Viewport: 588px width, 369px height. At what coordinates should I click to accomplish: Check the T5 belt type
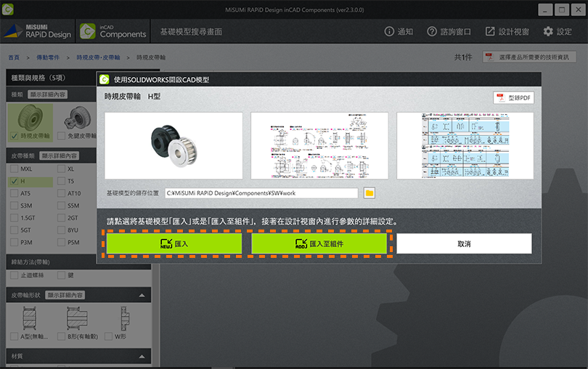pyautogui.click(x=62, y=182)
